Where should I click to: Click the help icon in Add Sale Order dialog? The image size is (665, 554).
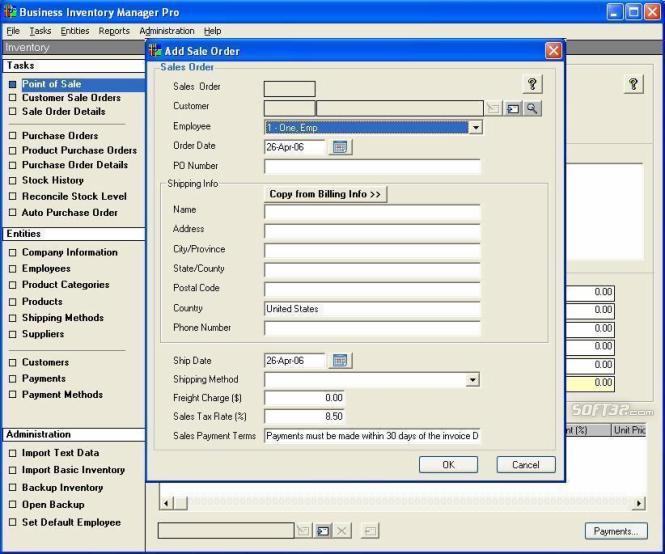click(532, 84)
